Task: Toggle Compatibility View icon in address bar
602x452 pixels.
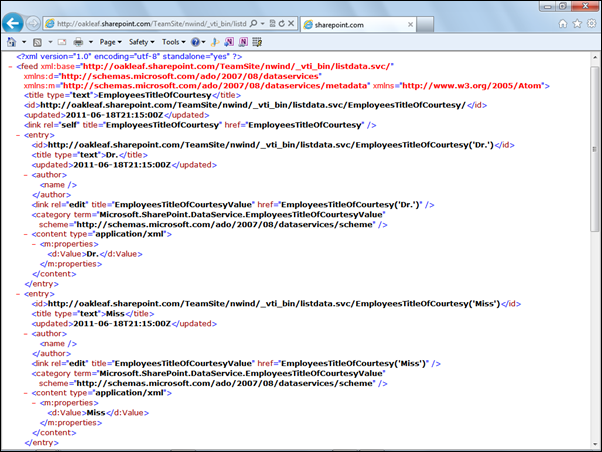Action: pyautogui.click(x=272, y=23)
